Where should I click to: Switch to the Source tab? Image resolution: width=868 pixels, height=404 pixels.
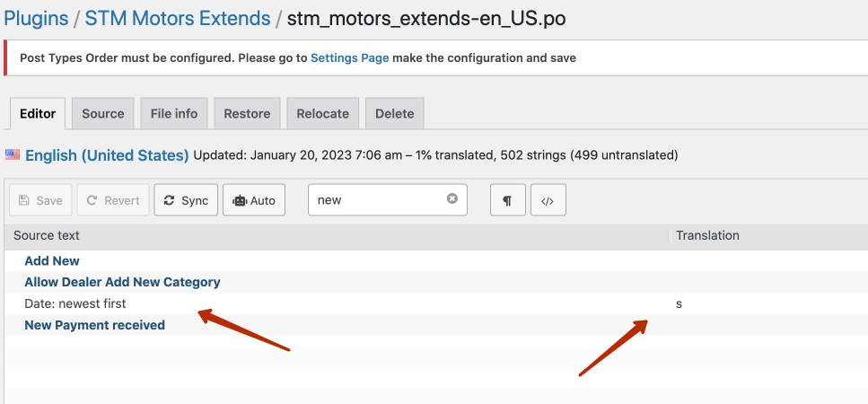[103, 114]
